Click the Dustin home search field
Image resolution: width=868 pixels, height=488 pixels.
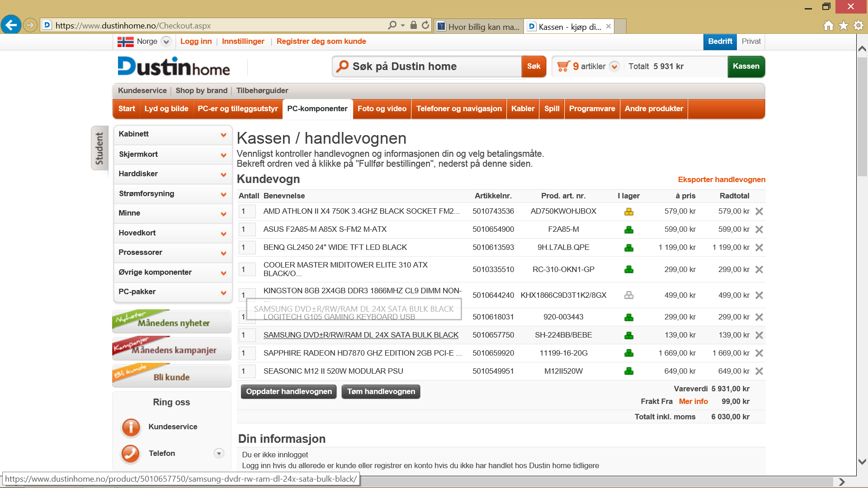coord(427,66)
